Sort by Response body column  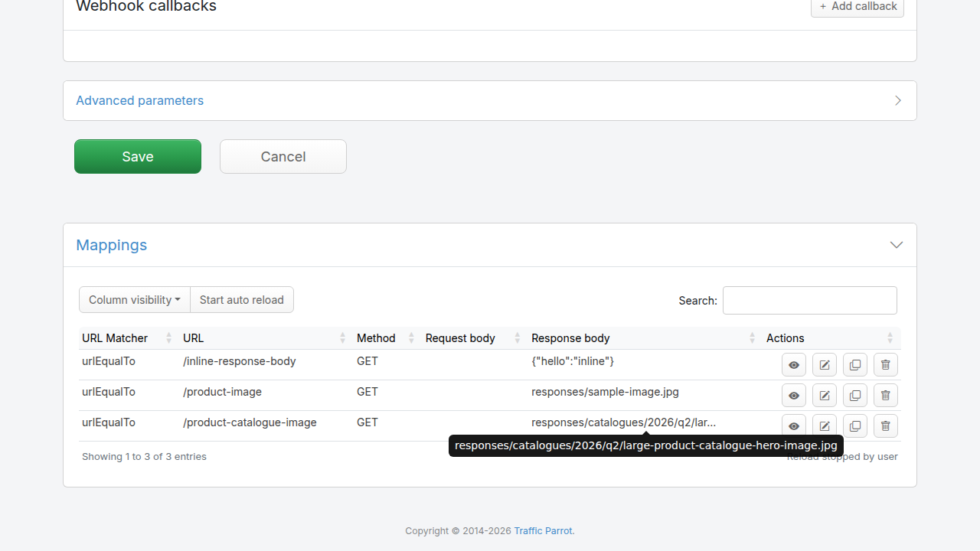(x=645, y=338)
